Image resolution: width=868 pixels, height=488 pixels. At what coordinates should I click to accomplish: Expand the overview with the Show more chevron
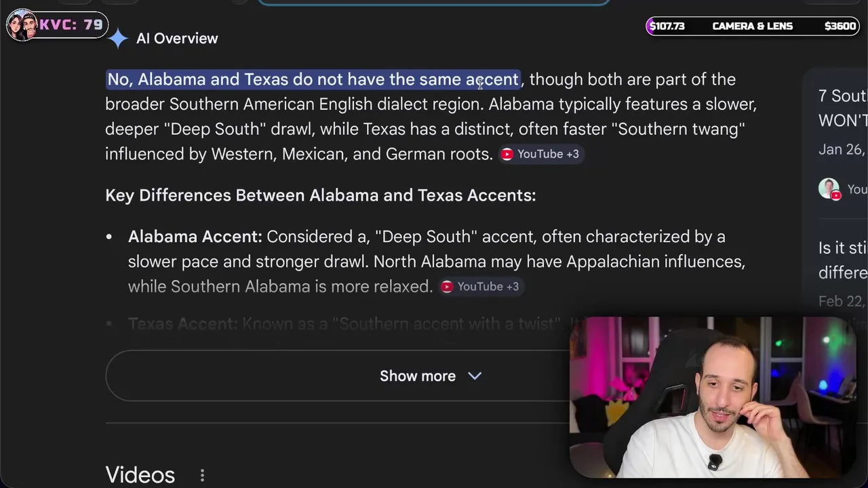point(475,376)
